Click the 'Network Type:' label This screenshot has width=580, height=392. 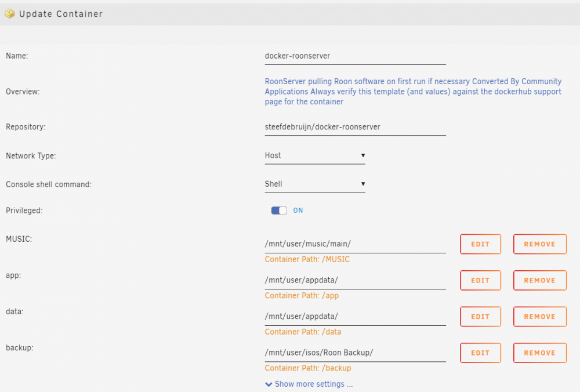(31, 156)
